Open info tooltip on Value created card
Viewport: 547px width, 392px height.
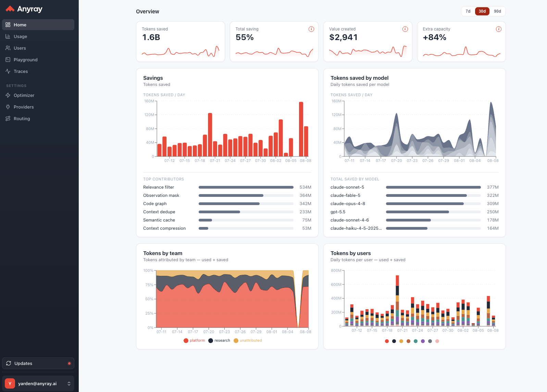pyautogui.click(x=405, y=29)
